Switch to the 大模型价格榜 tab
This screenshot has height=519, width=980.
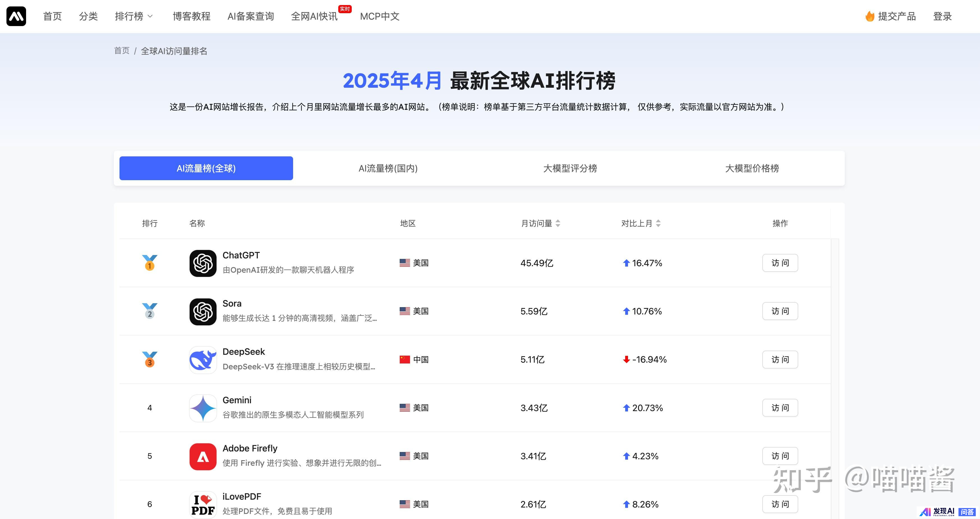pos(752,168)
